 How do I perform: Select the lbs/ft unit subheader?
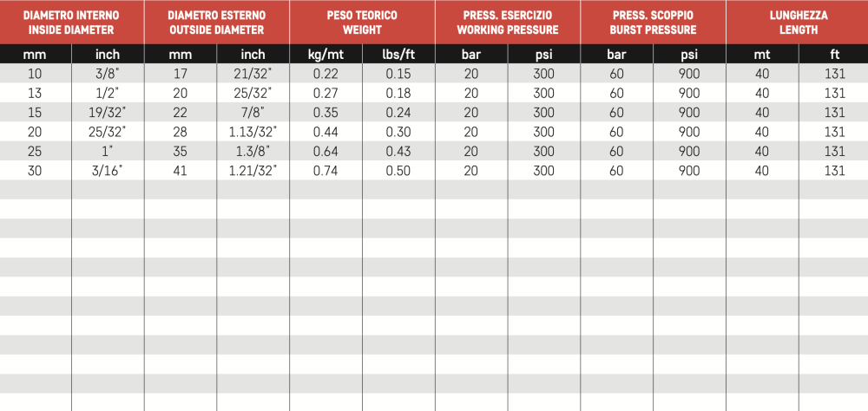pos(398,55)
